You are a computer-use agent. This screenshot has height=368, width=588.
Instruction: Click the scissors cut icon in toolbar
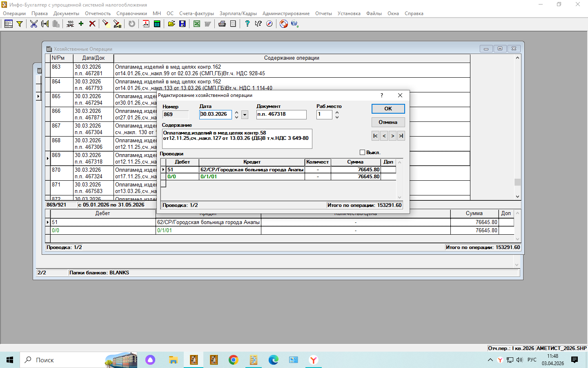pos(34,24)
